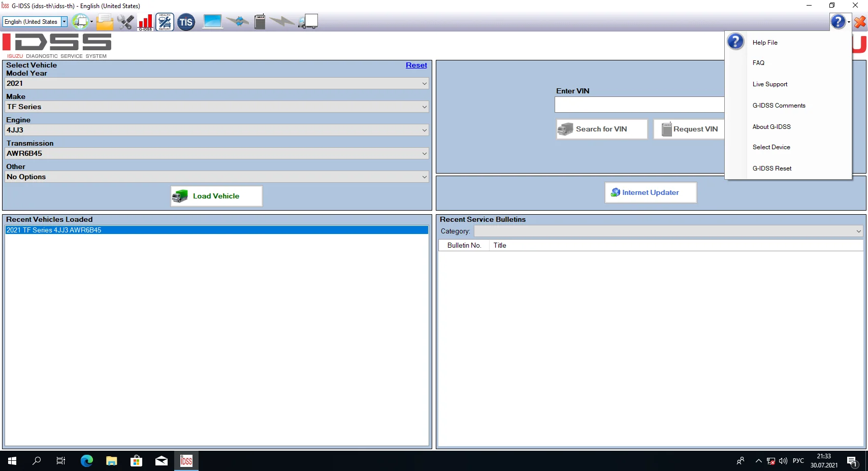Open Task View from the taskbar
This screenshot has width=868, height=471.
[61, 461]
